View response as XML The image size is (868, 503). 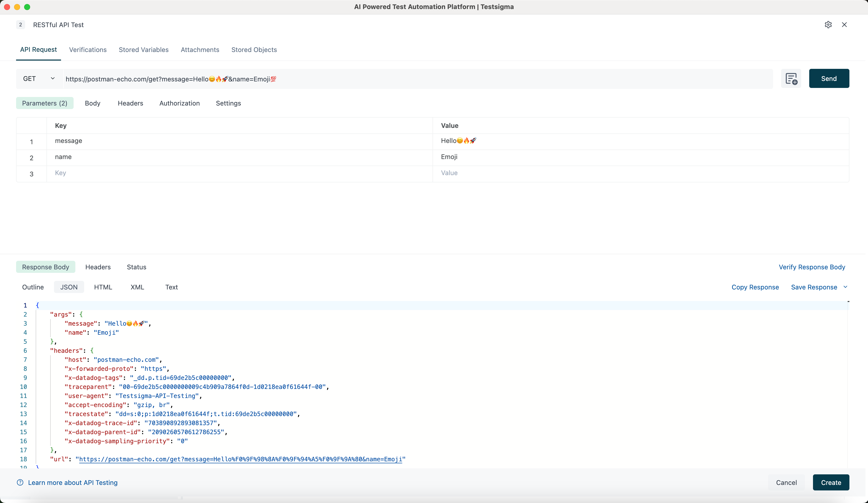[x=137, y=287]
